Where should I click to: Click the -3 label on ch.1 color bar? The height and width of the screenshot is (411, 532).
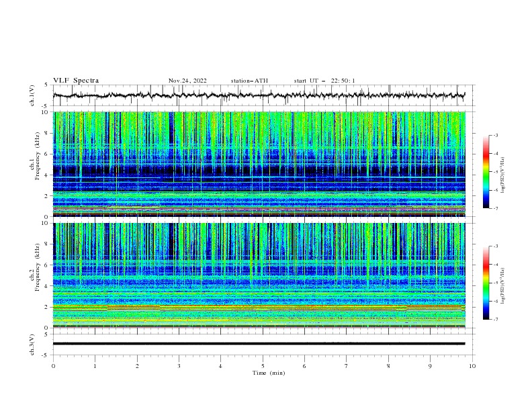[x=495, y=135]
